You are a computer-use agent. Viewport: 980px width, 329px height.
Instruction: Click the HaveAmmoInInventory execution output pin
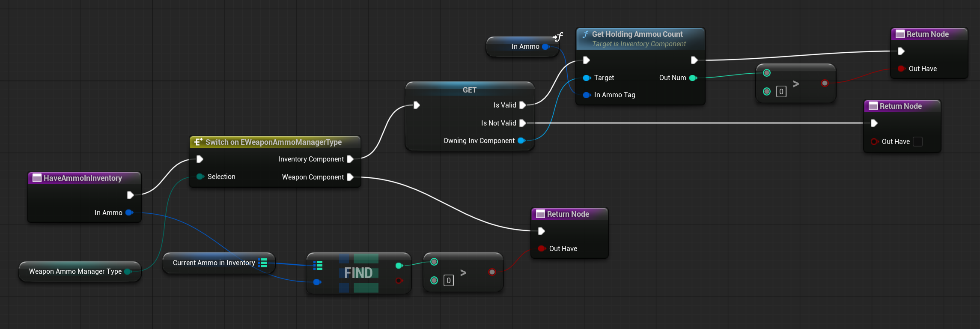tap(130, 195)
